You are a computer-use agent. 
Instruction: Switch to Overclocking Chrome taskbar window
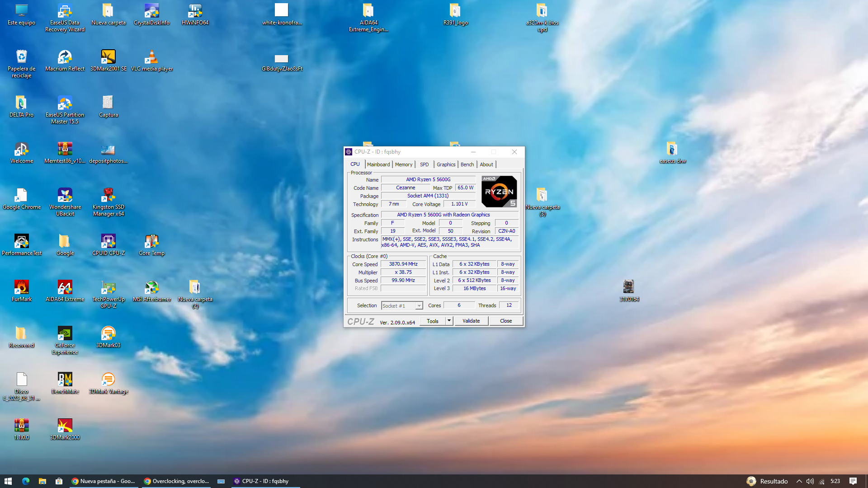[x=176, y=481]
